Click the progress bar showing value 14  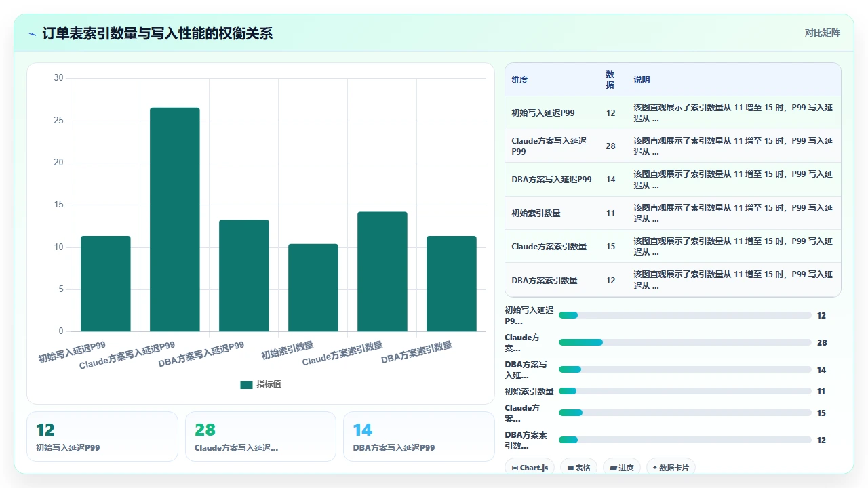(x=685, y=369)
